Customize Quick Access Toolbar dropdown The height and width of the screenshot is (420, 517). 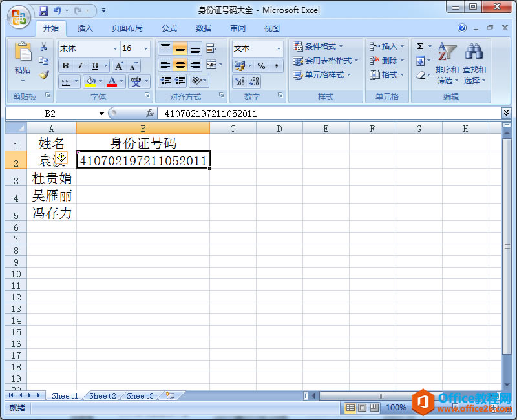click(103, 11)
